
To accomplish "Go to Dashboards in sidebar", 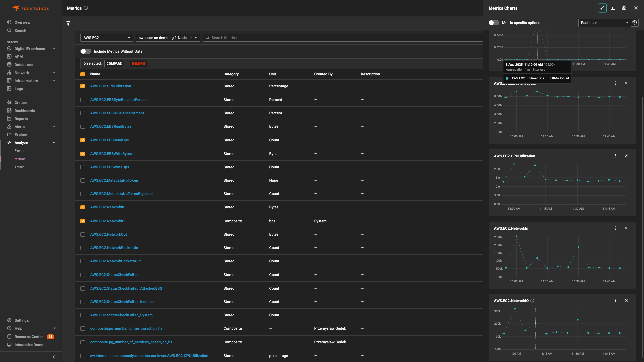I will pyautogui.click(x=24, y=111).
